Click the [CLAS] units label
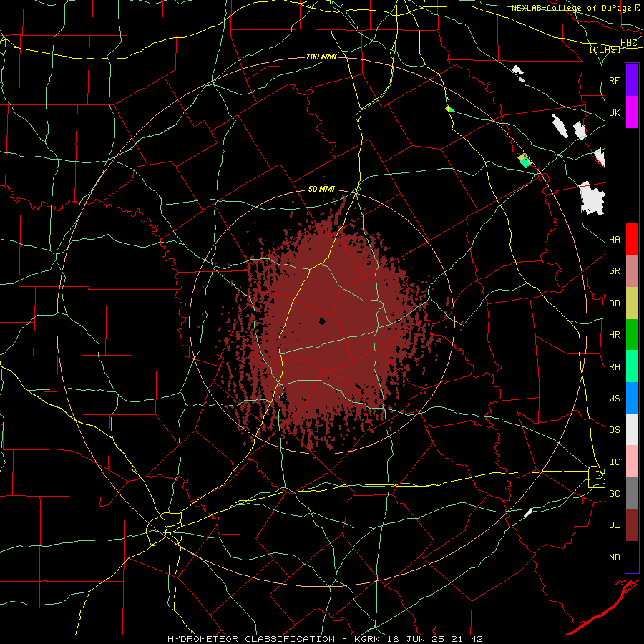644x644 pixels. [x=605, y=49]
